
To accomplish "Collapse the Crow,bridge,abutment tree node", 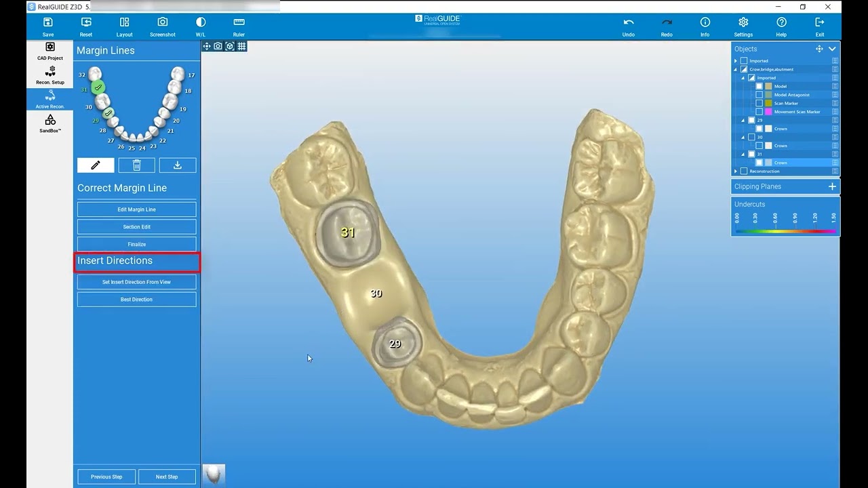I will click(x=736, y=69).
